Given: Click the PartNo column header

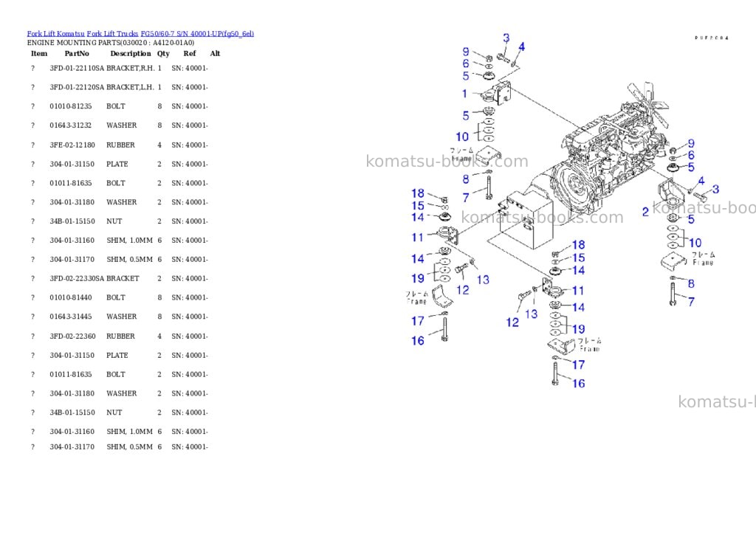Looking at the screenshot, I should coord(77,53).
